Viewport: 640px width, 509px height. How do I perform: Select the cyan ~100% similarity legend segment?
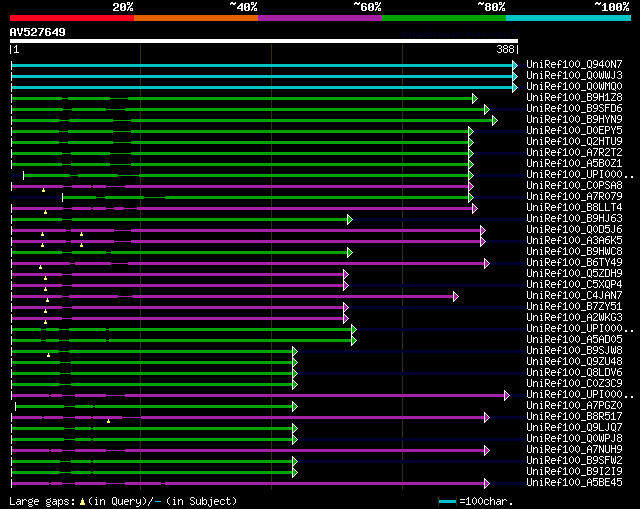569,18
